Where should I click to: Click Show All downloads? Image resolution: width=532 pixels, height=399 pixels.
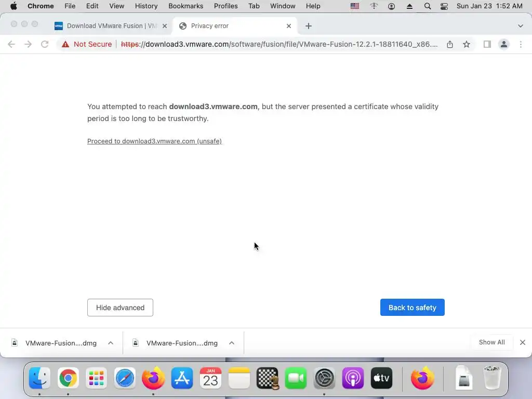(x=491, y=342)
